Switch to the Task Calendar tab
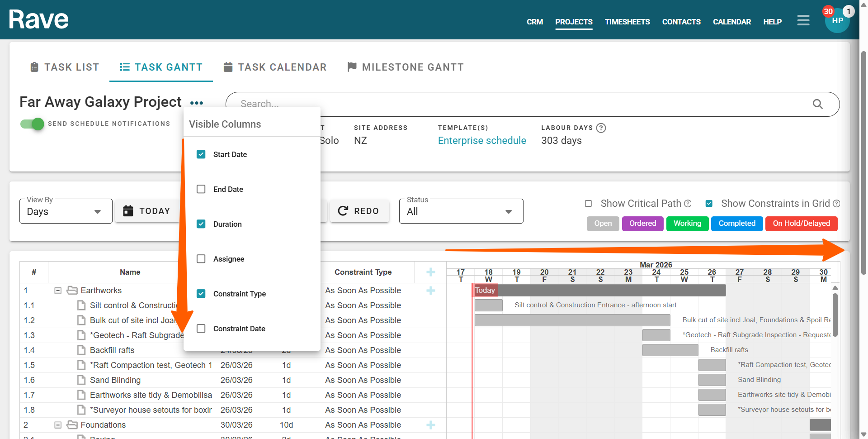 [275, 67]
